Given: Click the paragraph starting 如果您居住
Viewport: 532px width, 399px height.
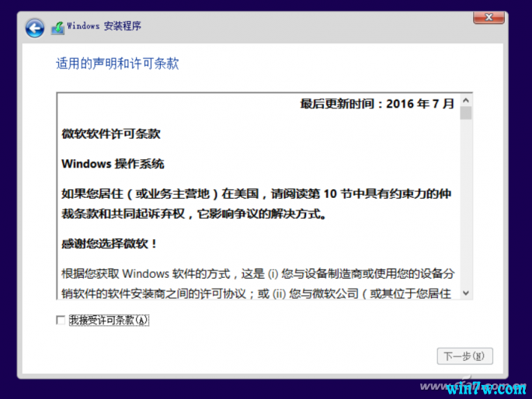Looking at the screenshot, I should (256, 203).
